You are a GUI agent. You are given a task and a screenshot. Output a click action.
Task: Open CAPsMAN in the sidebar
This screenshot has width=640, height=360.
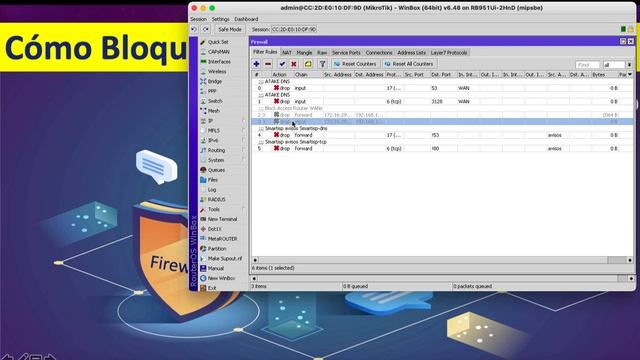219,52
